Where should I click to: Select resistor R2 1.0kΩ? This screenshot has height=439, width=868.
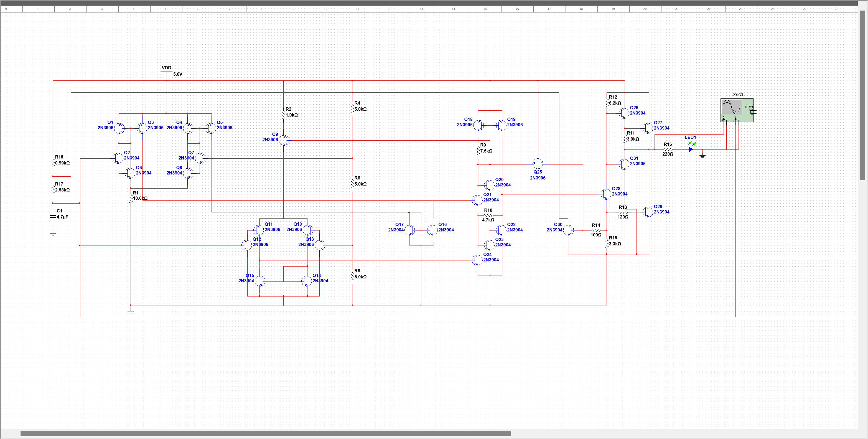coord(283,115)
